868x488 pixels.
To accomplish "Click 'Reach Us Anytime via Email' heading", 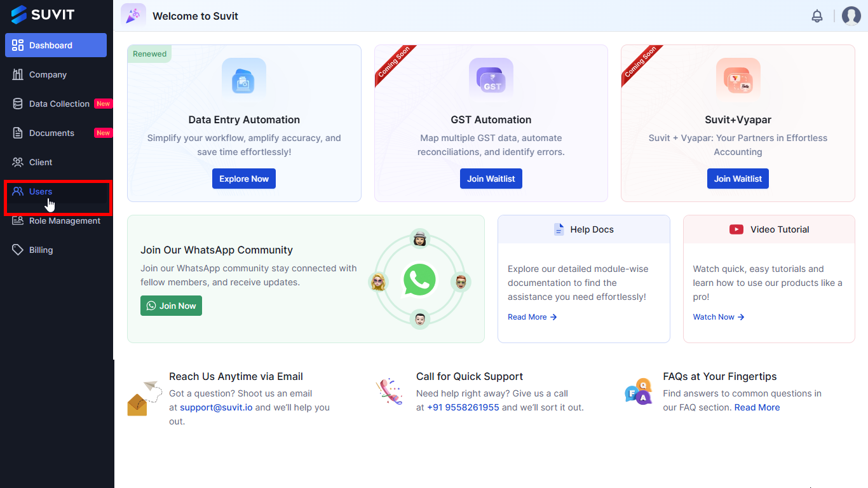I will [236, 376].
